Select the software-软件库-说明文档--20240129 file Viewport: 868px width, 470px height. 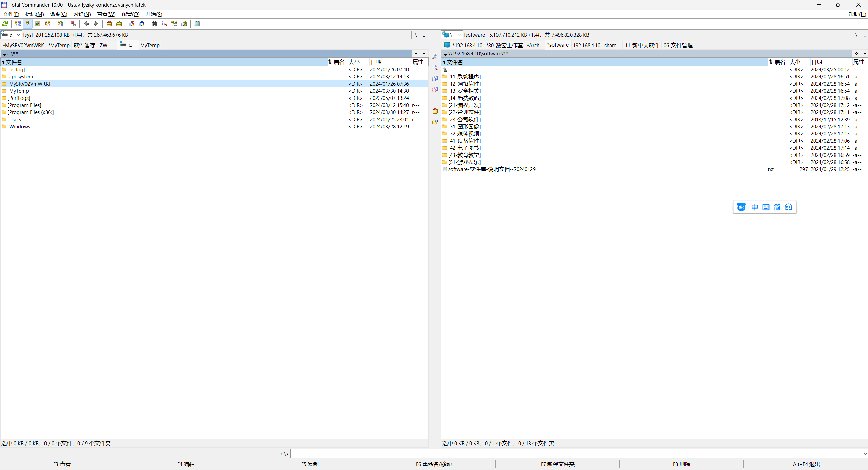coord(654,169)
